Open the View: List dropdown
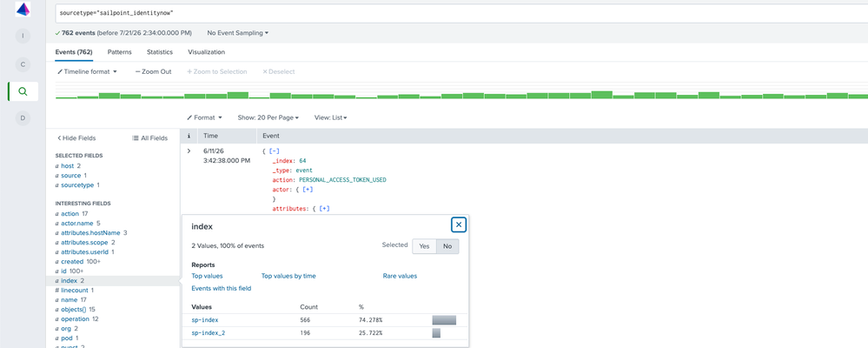This screenshot has width=868, height=348. [x=331, y=118]
